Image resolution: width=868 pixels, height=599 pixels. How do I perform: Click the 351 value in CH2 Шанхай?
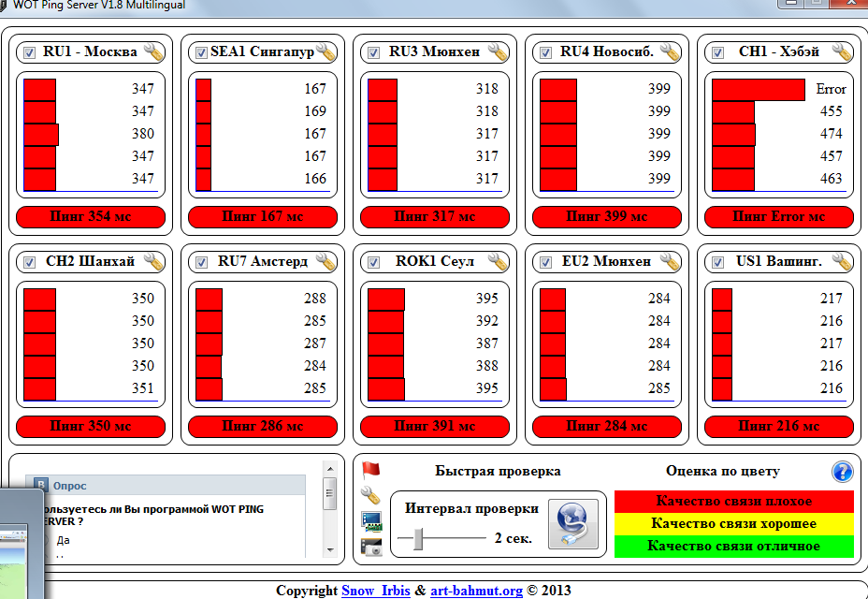point(143,387)
